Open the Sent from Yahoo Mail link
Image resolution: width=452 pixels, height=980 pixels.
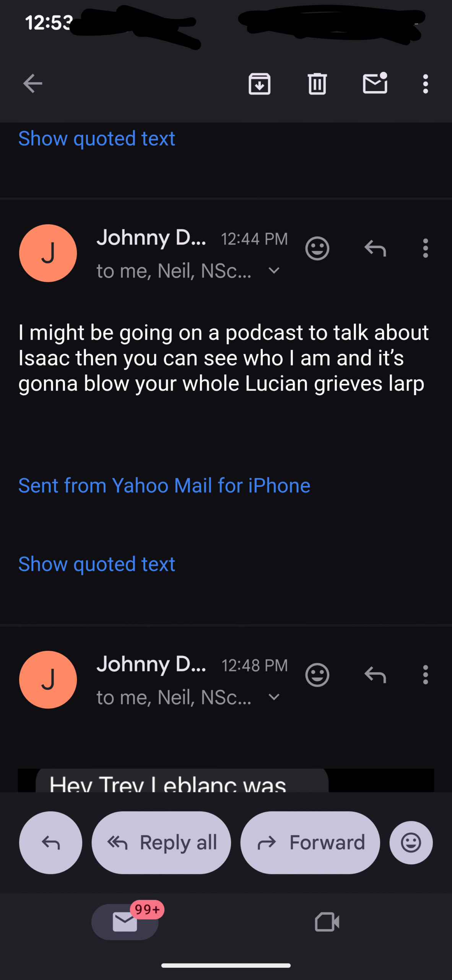164,485
